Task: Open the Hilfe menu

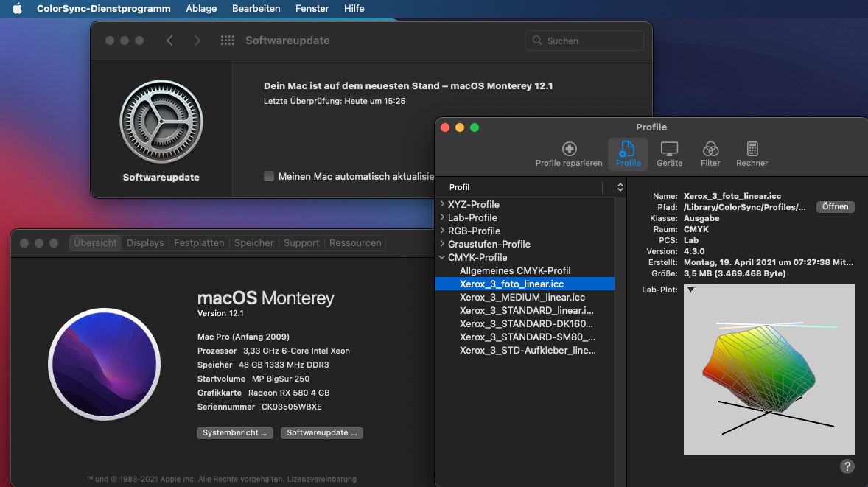Action: (354, 8)
